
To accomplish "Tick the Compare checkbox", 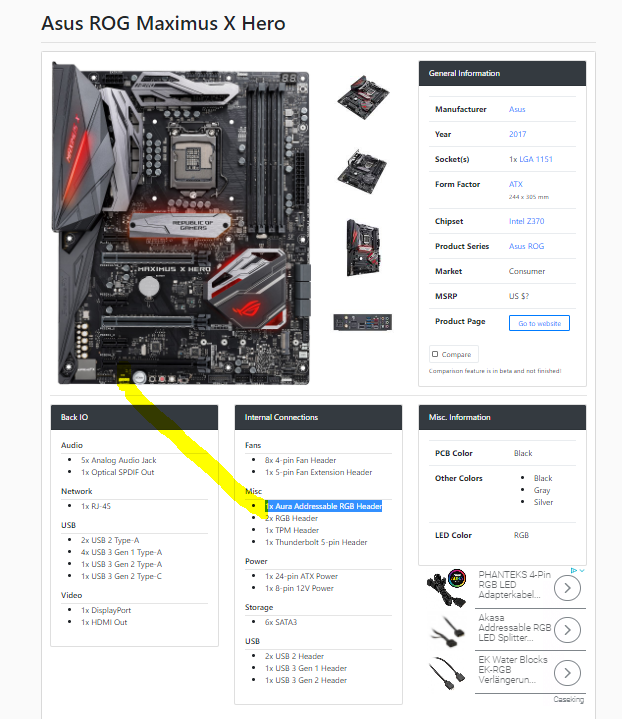I will (x=435, y=354).
